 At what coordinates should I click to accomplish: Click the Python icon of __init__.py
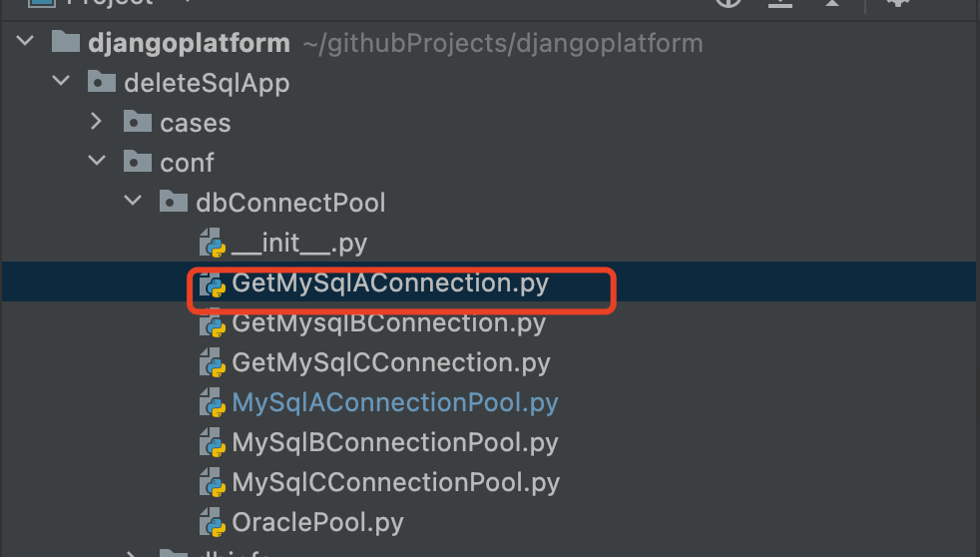pyautogui.click(x=213, y=244)
